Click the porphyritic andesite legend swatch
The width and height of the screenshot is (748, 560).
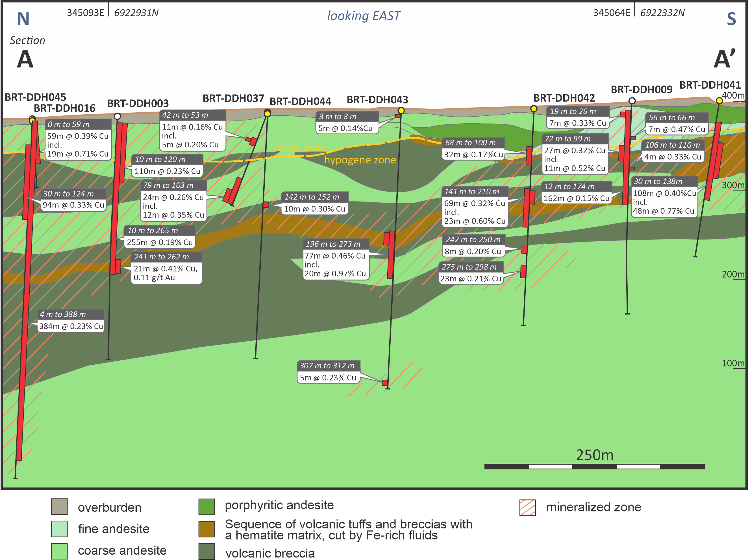(206, 506)
